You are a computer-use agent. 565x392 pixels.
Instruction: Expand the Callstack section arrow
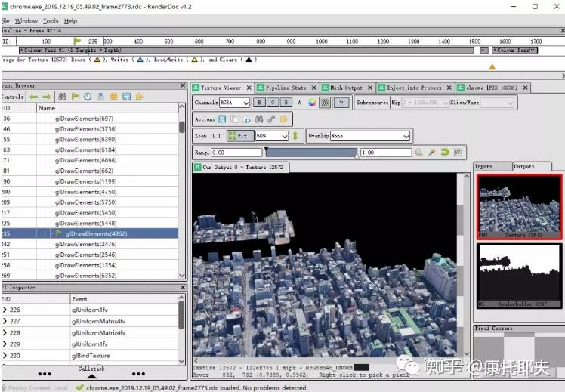[92, 376]
